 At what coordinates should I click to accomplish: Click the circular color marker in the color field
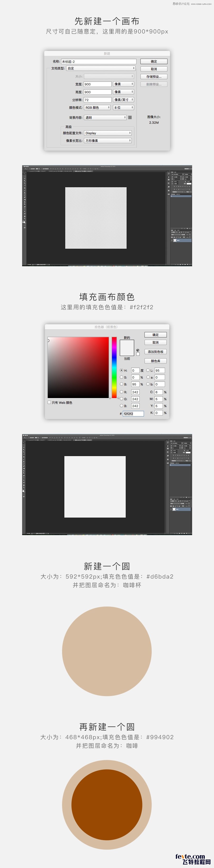click(x=48, y=340)
